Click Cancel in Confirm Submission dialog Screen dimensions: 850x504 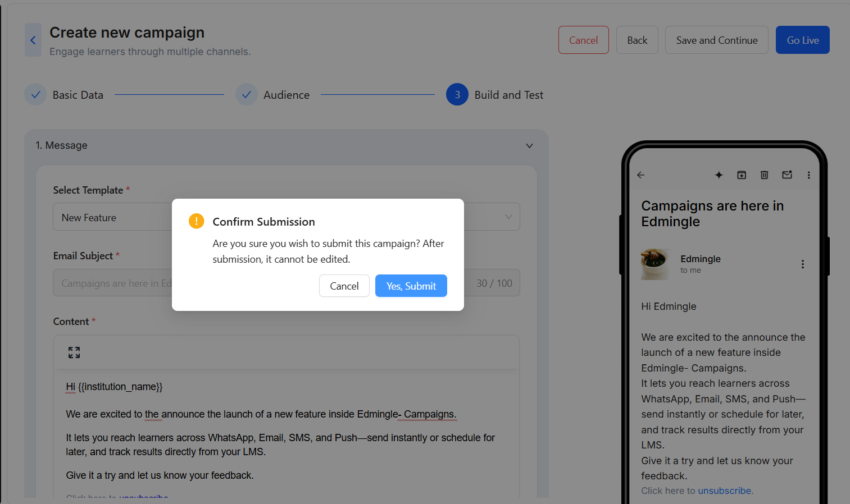click(344, 286)
